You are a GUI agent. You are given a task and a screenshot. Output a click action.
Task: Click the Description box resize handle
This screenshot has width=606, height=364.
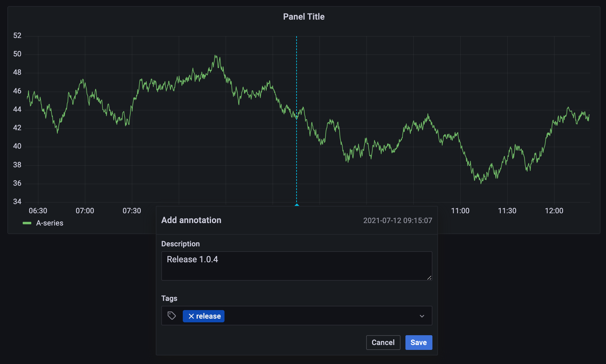coord(429,278)
